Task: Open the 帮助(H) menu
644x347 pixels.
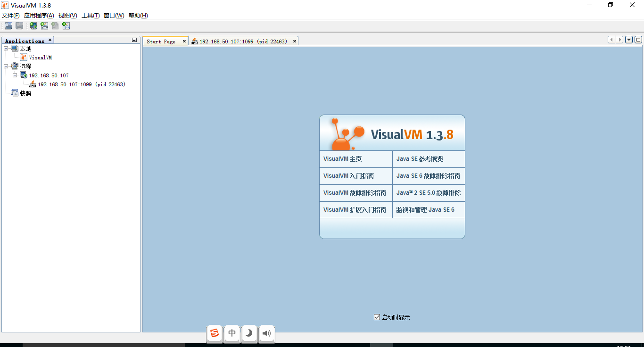Action: click(x=138, y=16)
